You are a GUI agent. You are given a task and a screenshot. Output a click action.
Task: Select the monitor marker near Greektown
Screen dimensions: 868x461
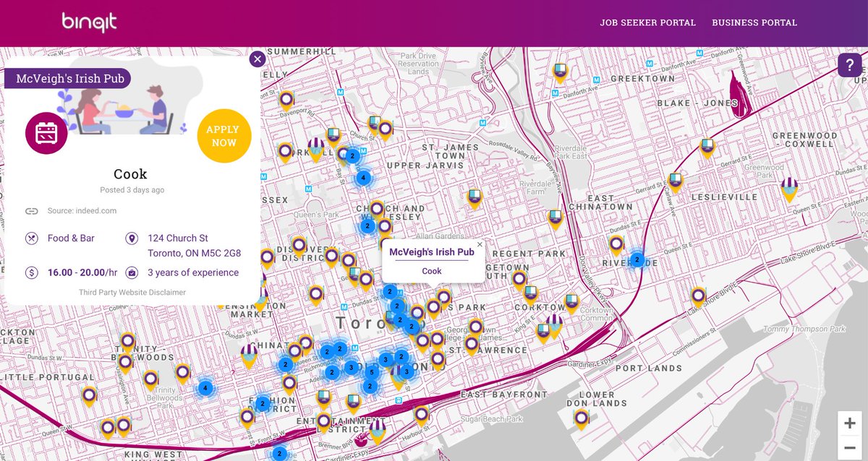click(559, 72)
